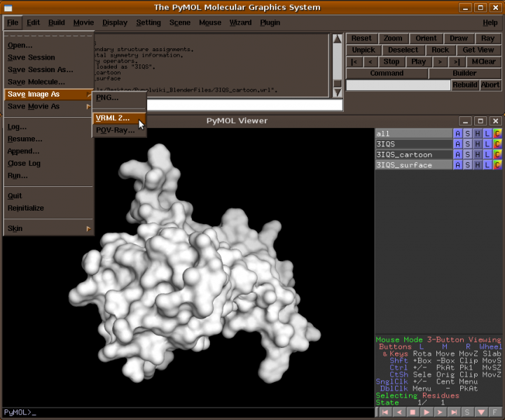
Task: Choose VRML 2... from the submenu
Action: coord(113,118)
